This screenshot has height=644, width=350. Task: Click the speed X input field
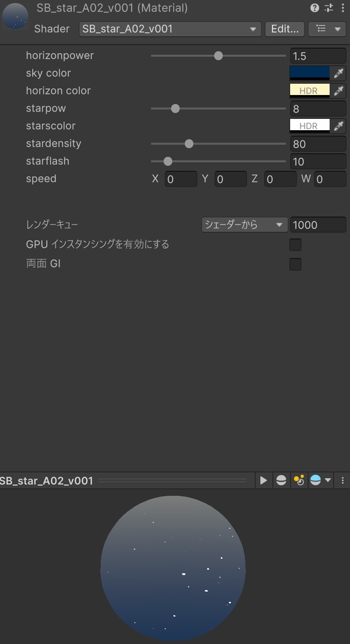click(x=181, y=179)
